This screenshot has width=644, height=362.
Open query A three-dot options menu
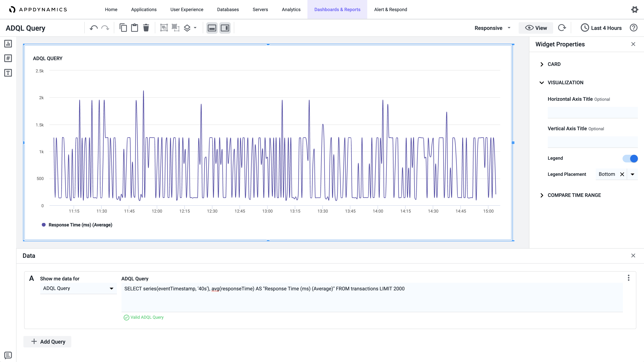coord(628,278)
